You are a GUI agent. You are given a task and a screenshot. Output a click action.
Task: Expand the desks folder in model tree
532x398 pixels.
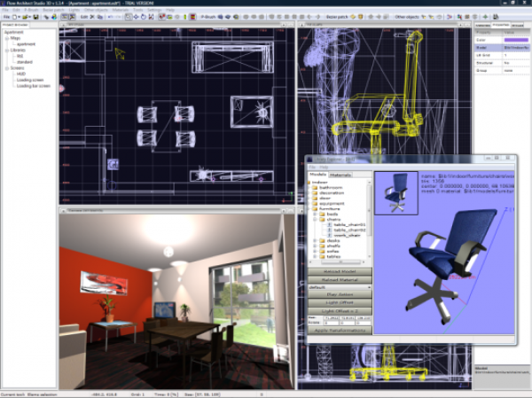click(315, 240)
